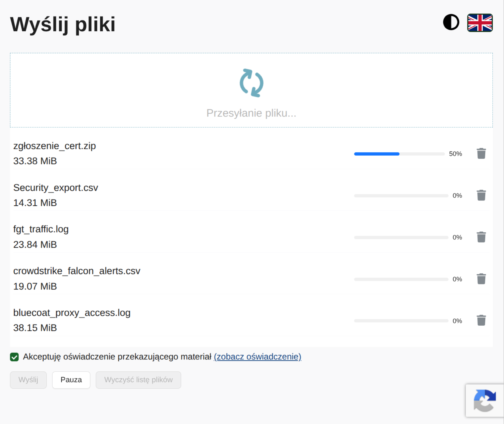Switch language using the UK flag icon
Screen dimensions: 504x424
(x=480, y=23)
